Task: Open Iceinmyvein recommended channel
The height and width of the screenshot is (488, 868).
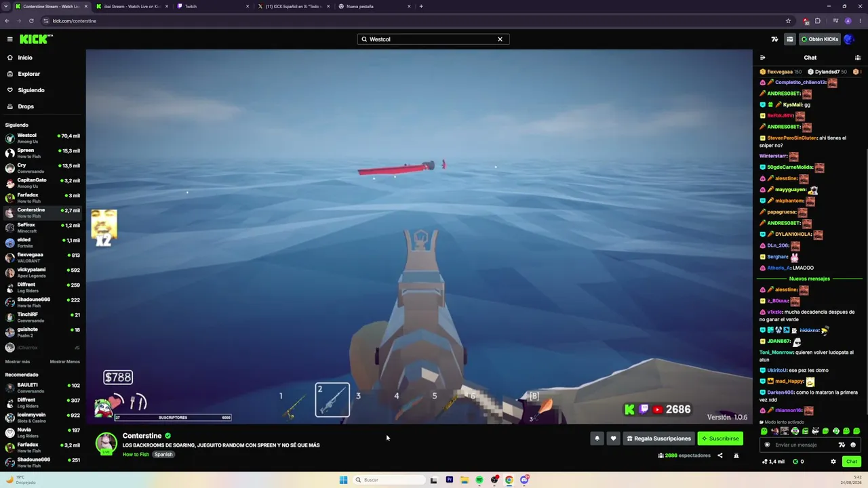Action: pyautogui.click(x=43, y=418)
